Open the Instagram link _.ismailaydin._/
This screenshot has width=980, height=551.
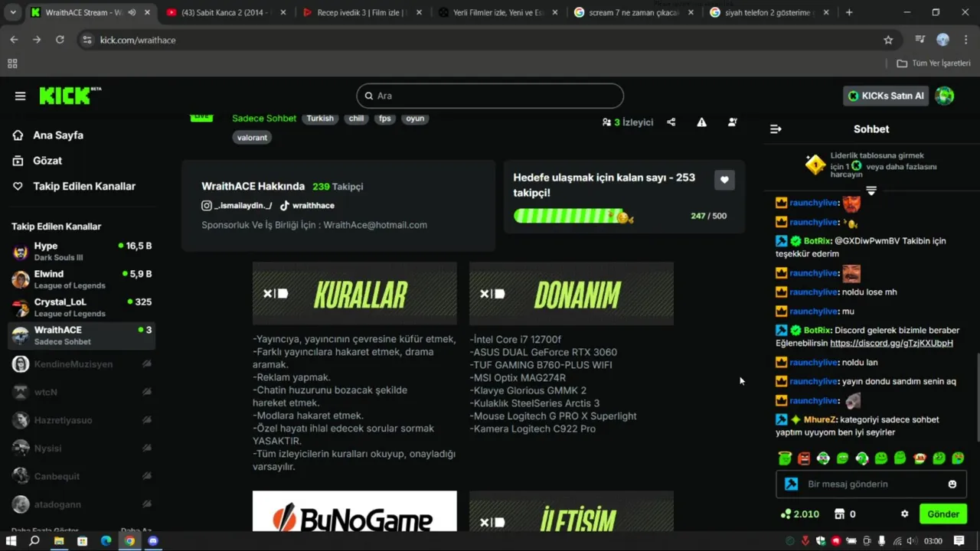(237, 205)
